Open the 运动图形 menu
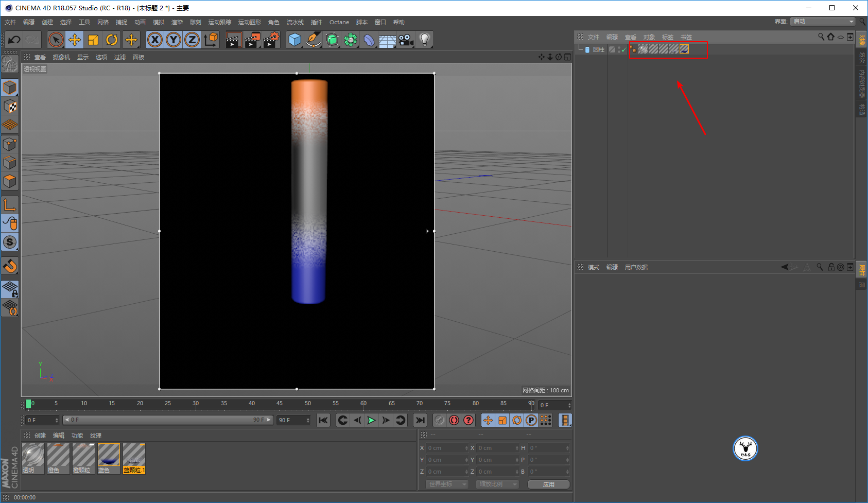Image resolution: width=868 pixels, height=503 pixels. tap(250, 22)
